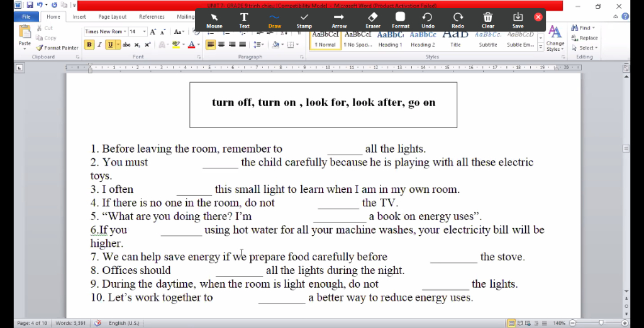
Task: Open line spacing dropdown
Action: pos(258,45)
